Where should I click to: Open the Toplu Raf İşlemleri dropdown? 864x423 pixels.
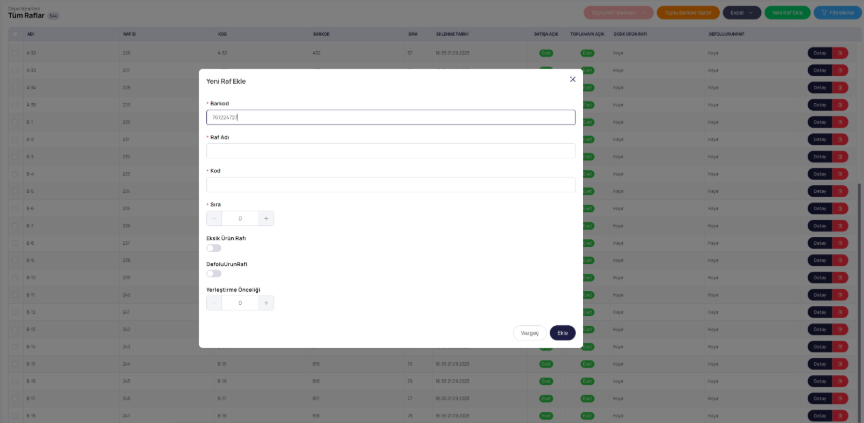coord(618,13)
